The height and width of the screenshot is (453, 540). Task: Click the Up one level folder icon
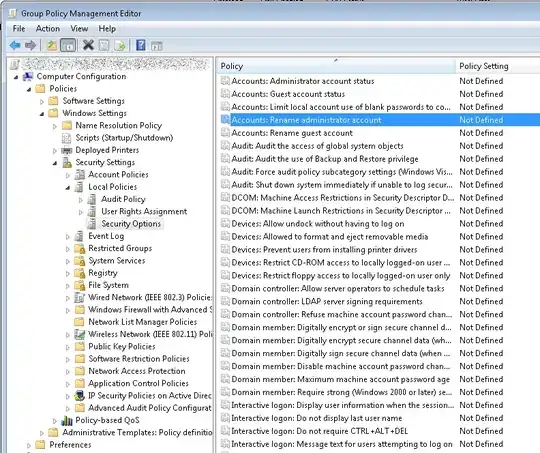(x=52, y=45)
